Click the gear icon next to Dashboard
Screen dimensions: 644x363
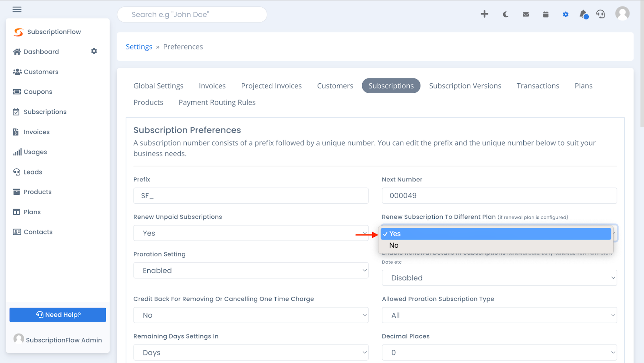point(94,51)
